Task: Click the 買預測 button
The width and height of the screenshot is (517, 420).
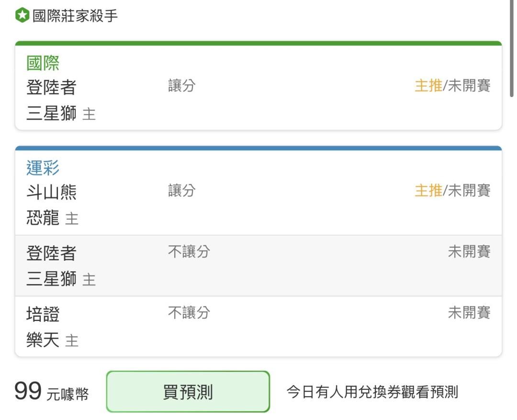Action: click(x=188, y=392)
